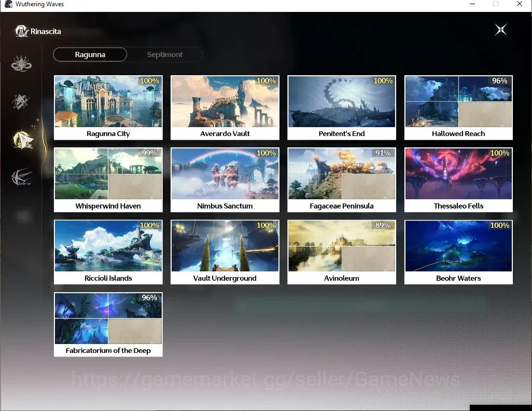Open the Vault Underground area card
Image resolution: width=532 pixels, height=411 pixels.
point(225,252)
